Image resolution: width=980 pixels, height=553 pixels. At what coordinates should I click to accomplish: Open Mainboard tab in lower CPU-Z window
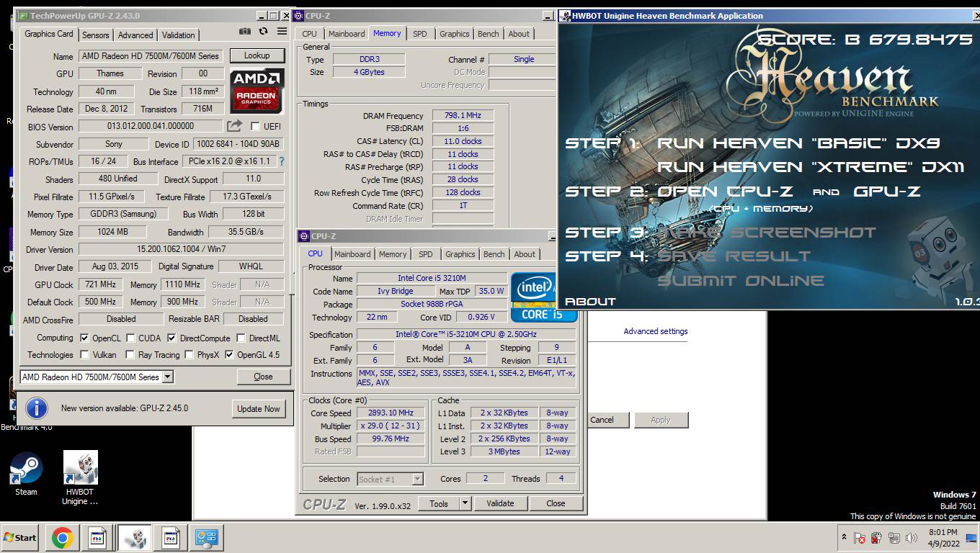click(352, 254)
